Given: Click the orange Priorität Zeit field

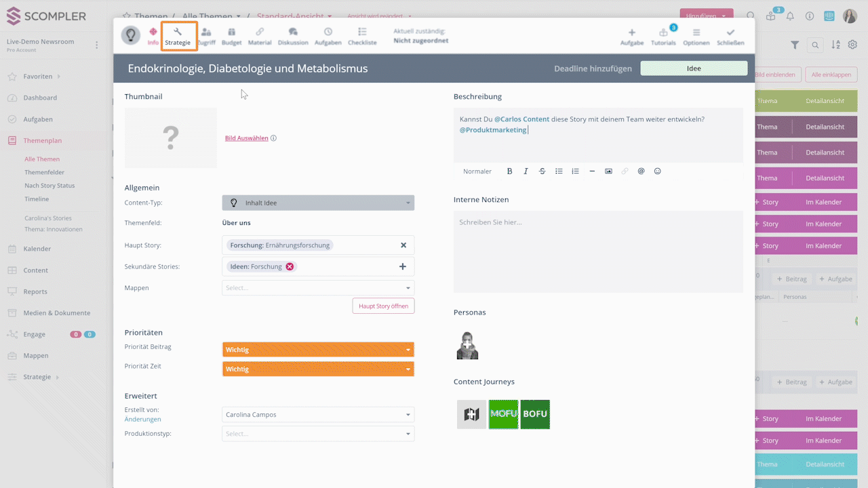Looking at the screenshot, I should tap(318, 369).
